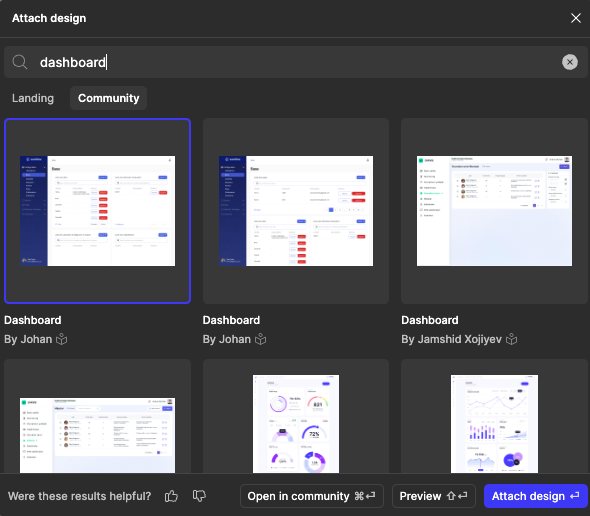Click the Dashboard title above Jamshid Xojiyev
The width and height of the screenshot is (590, 516).
pyautogui.click(x=430, y=320)
